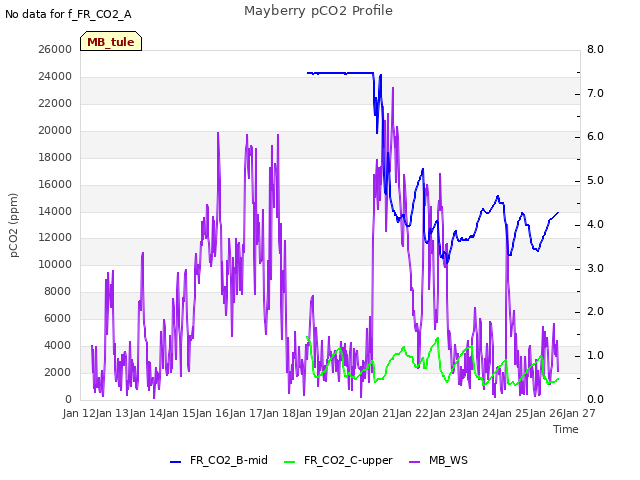Click the Jan 27 x-axis tick label

click(579, 413)
